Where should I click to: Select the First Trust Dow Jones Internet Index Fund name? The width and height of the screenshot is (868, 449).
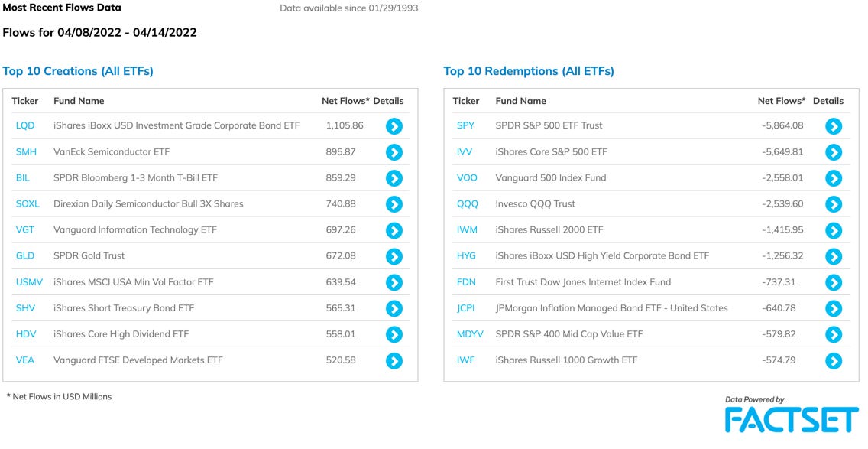(583, 281)
